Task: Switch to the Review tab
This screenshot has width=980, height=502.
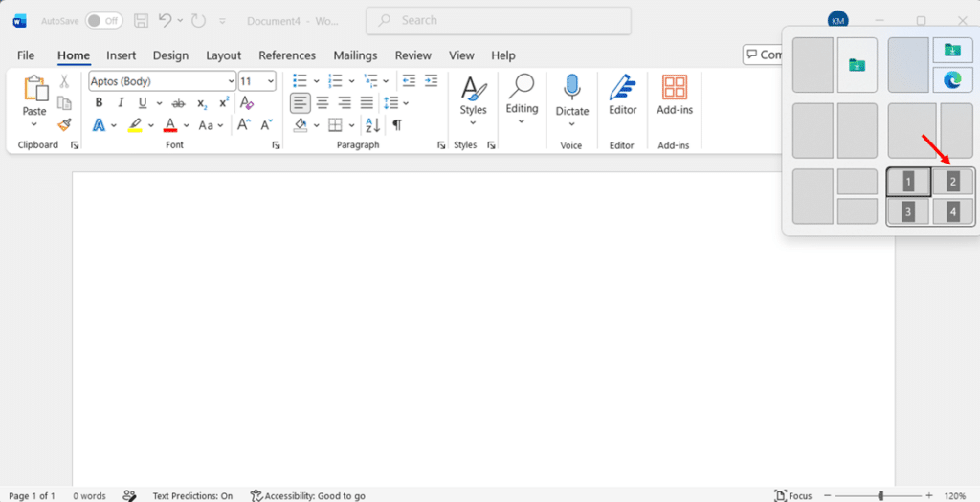Action: pyautogui.click(x=413, y=55)
